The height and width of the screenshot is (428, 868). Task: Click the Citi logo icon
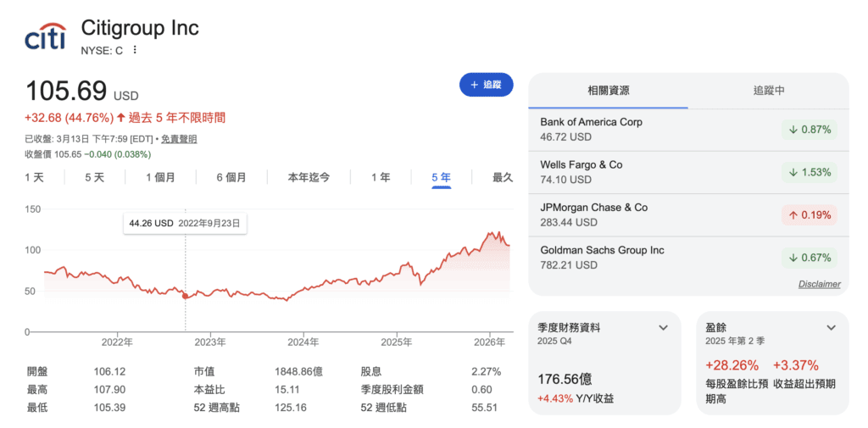46,36
